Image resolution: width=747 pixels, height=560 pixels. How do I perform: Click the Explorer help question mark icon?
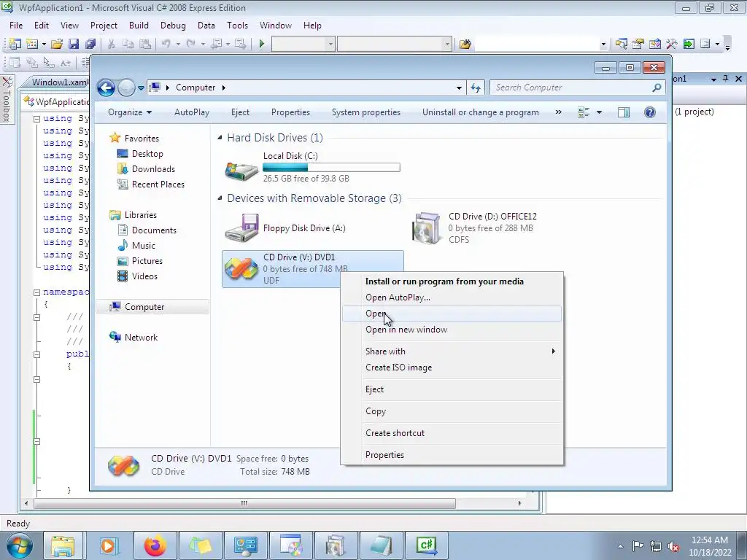[x=650, y=112]
